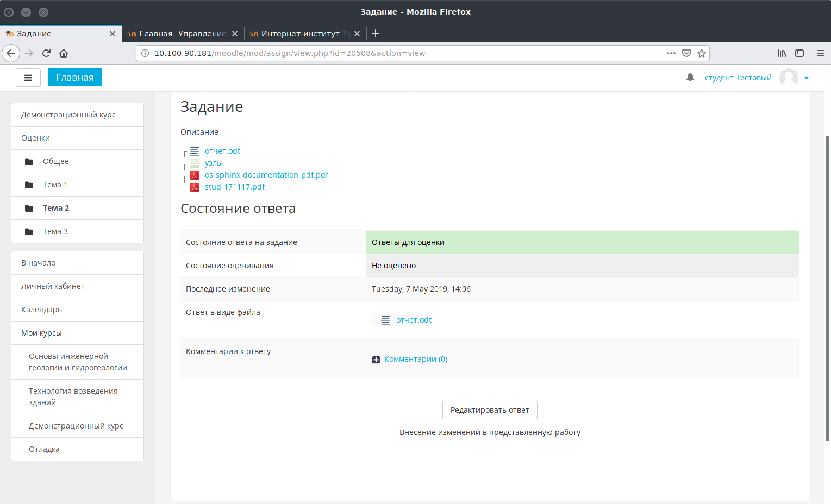Bookmark this page with the star icon
This screenshot has width=831, height=504.
click(x=702, y=53)
